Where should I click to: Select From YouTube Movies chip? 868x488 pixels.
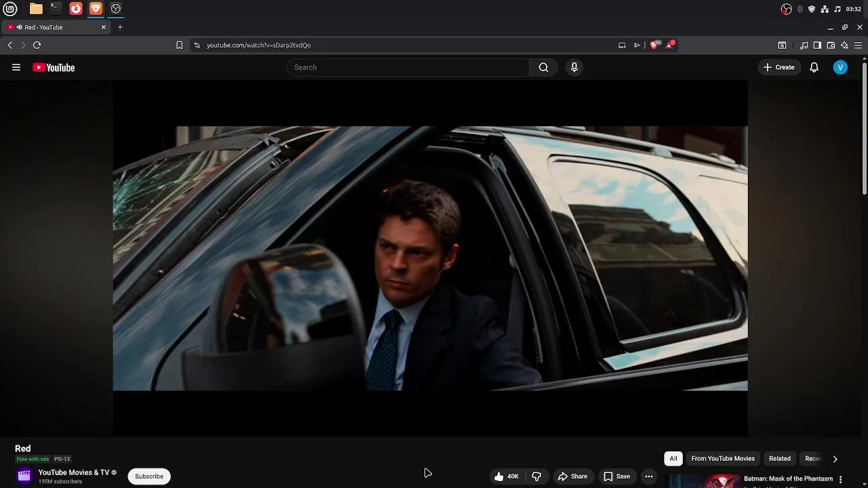click(x=723, y=459)
